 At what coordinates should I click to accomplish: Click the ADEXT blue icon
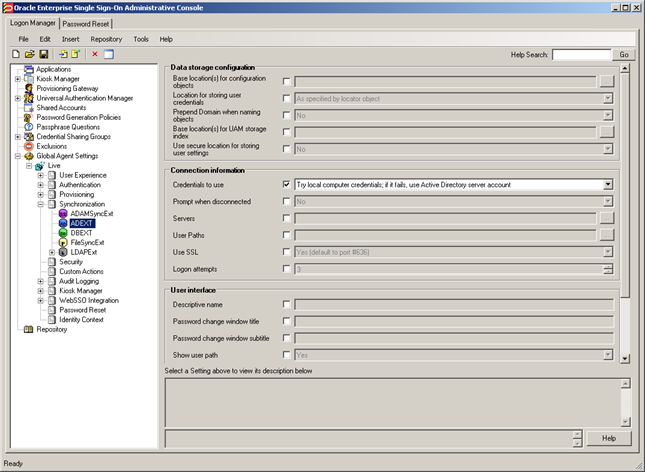pyautogui.click(x=63, y=223)
